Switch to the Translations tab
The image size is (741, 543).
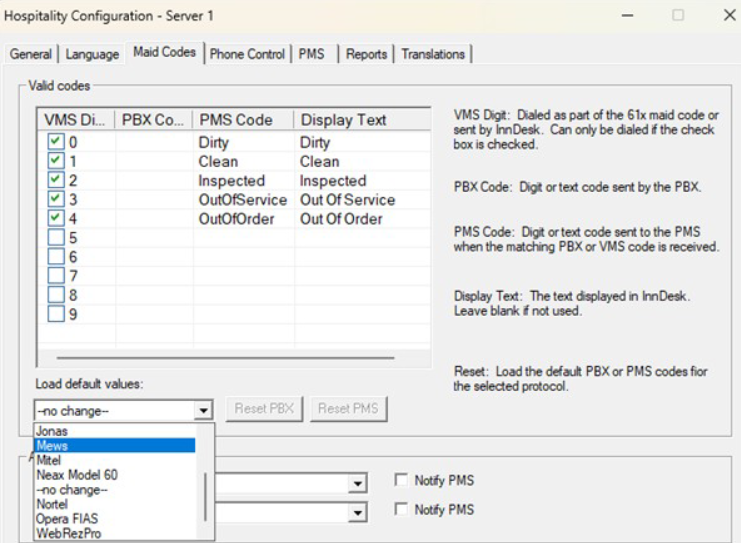(433, 54)
